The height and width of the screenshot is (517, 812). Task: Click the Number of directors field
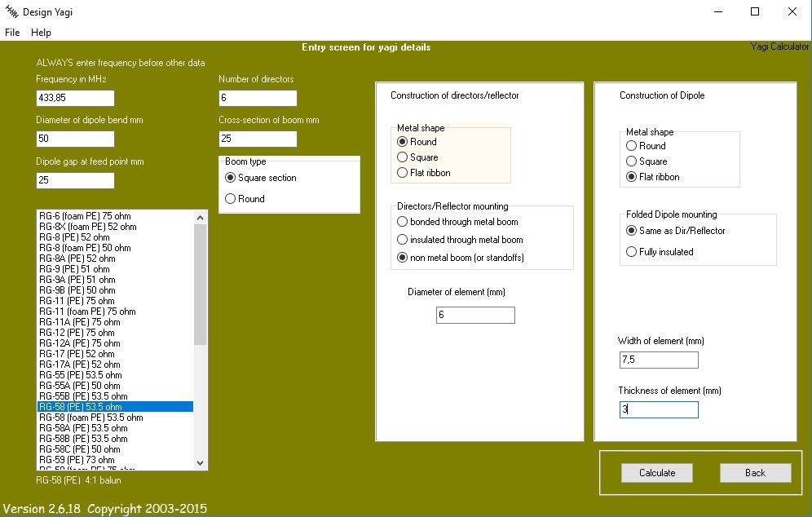[x=258, y=99]
